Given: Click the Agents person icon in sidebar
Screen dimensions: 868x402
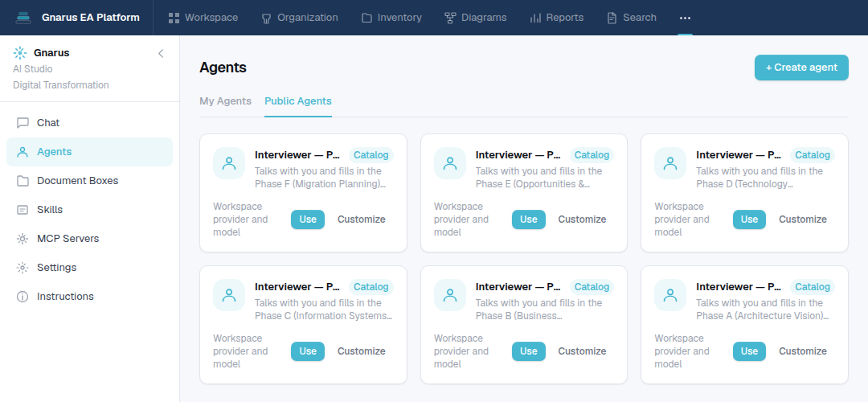Looking at the screenshot, I should (x=23, y=152).
